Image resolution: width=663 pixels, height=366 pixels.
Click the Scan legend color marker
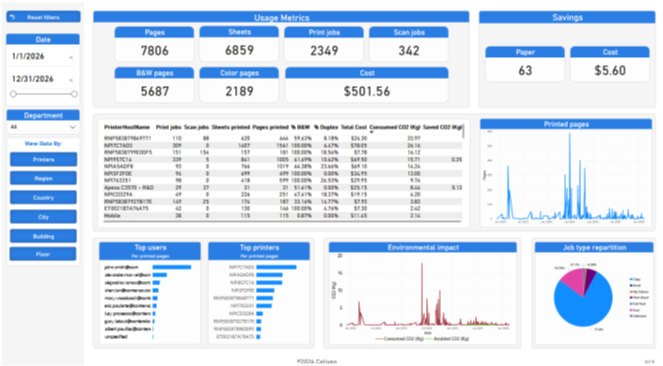tap(631, 310)
